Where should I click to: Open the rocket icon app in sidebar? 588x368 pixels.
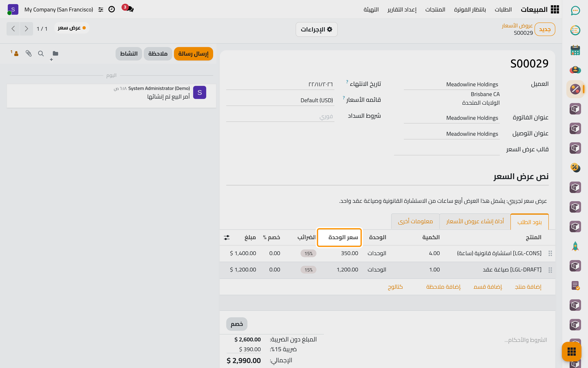coord(575,246)
